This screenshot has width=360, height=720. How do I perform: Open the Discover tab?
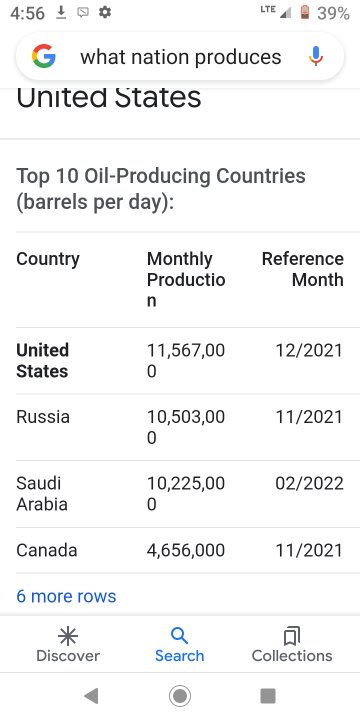click(x=68, y=645)
